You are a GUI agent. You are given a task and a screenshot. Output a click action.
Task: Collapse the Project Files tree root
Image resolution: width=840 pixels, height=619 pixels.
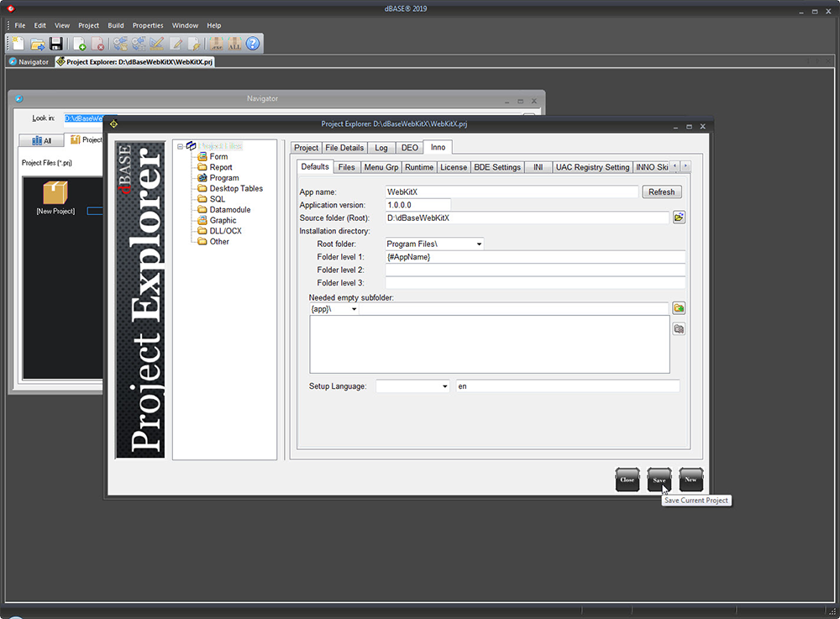(x=181, y=146)
